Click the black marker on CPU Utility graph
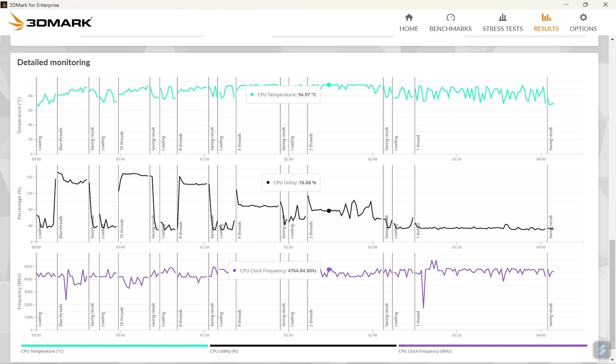Screen dimensions: 616x364 (329, 211)
